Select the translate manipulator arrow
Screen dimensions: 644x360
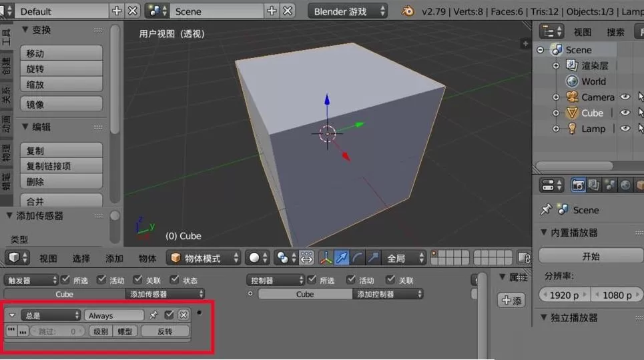click(341, 258)
